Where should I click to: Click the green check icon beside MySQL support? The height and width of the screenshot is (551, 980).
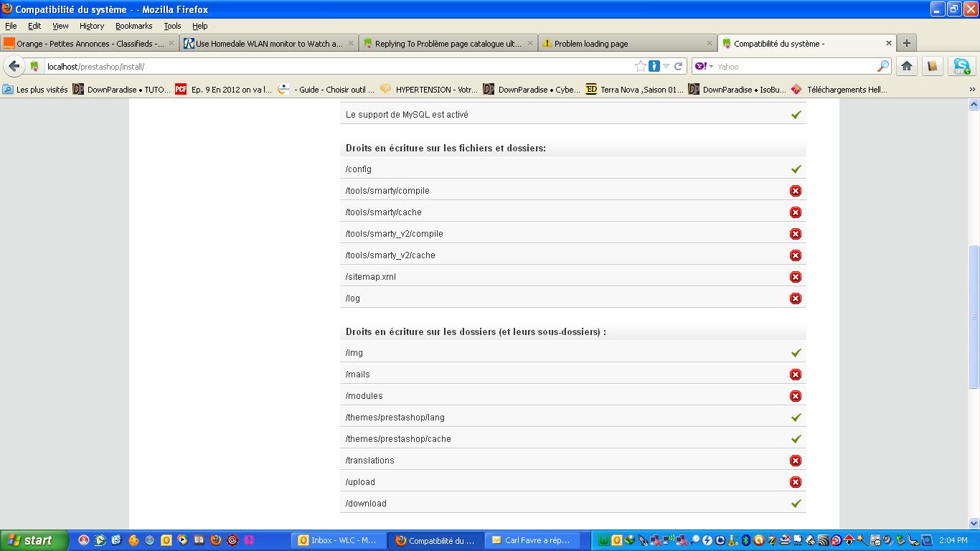point(796,115)
